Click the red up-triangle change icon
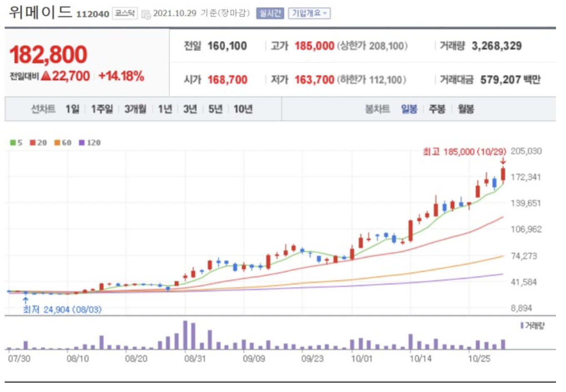Image resolution: width=566 pixels, height=392 pixels. [46, 76]
